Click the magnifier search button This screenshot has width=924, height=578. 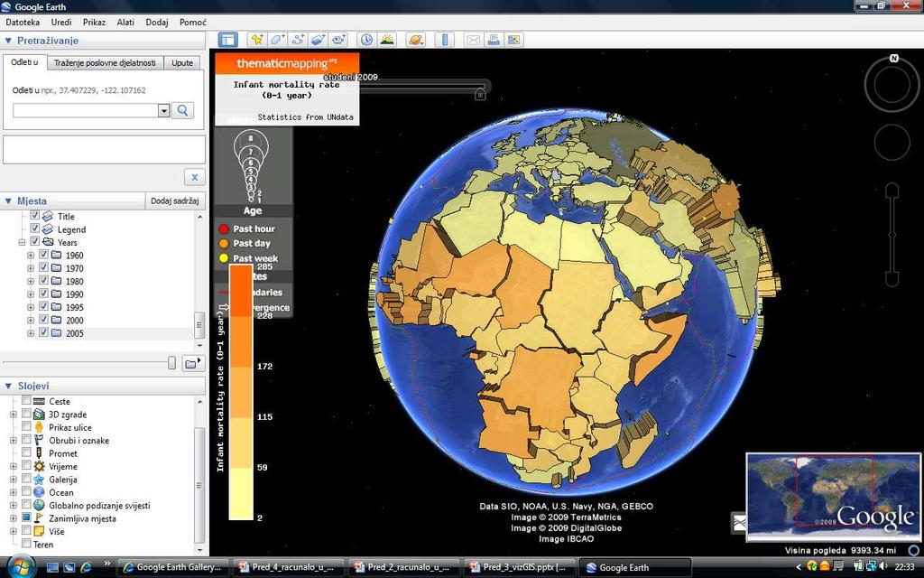click(x=182, y=110)
